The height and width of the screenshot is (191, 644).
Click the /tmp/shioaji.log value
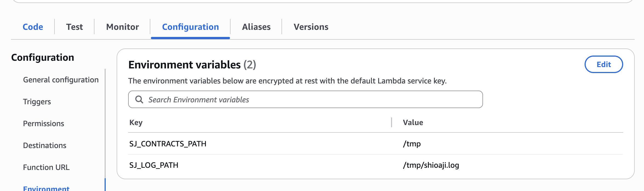point(431,165)
